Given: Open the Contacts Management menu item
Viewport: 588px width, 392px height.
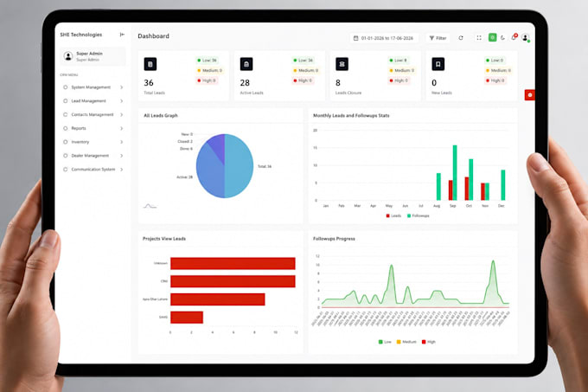Looking at the screenshot, I should tap(93, 114).
